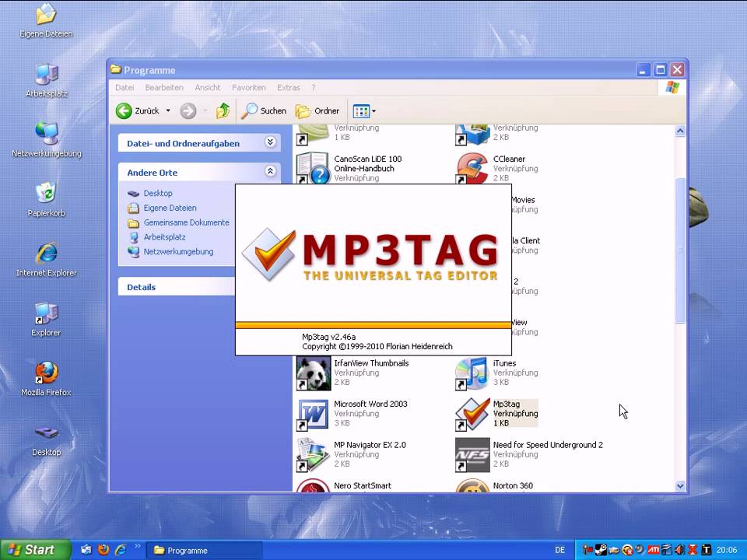The image size is (747, 560).
Task: Go to Gemeinsame Dokumente link
Action: [x=186, y=223]
